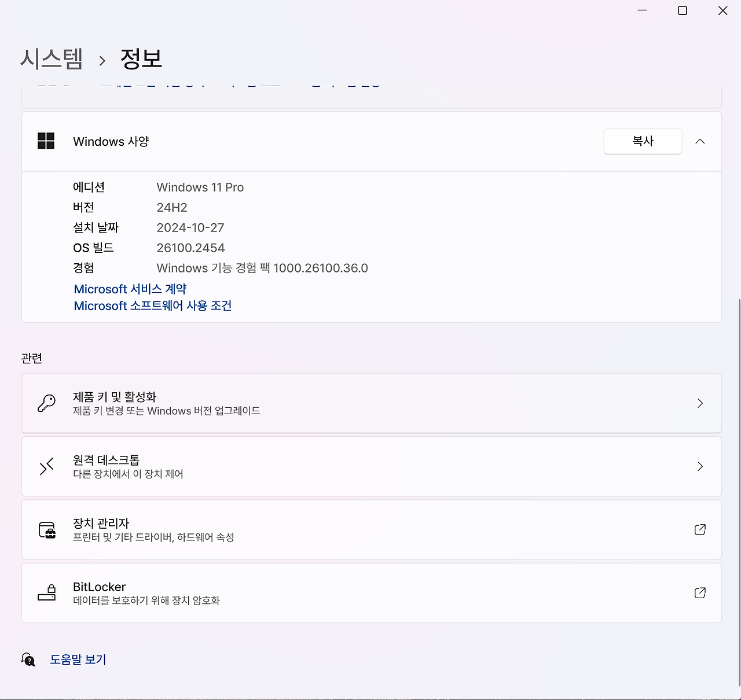Go back to 시스템 in the breadcrumb
741x700 pixels.
point(52,58)
